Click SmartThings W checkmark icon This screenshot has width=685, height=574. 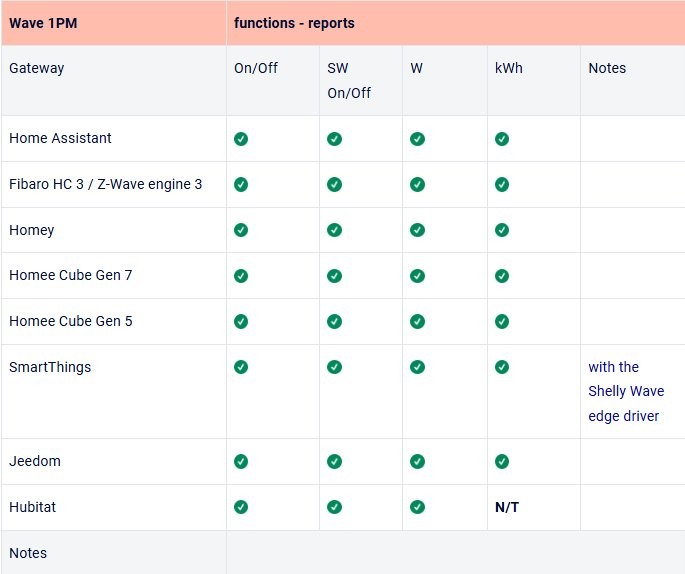coord(417,367)
